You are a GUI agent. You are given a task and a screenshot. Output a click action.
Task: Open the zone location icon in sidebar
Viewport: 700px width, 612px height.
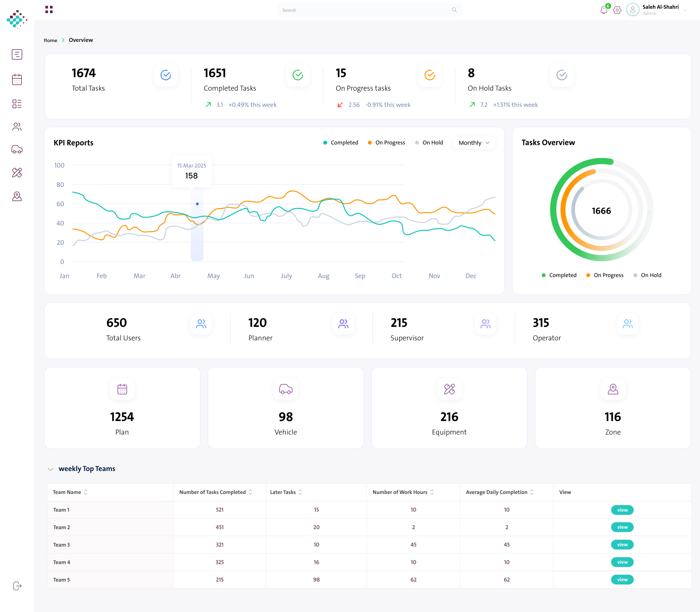click(17, 196)
